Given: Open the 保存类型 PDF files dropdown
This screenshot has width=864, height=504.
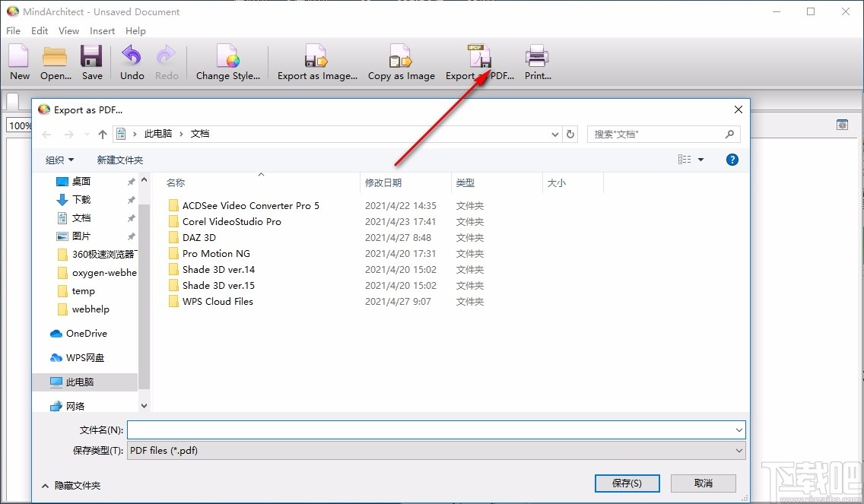Looking at the screenshot, I should pyautogui.click(x=437, y=451).
